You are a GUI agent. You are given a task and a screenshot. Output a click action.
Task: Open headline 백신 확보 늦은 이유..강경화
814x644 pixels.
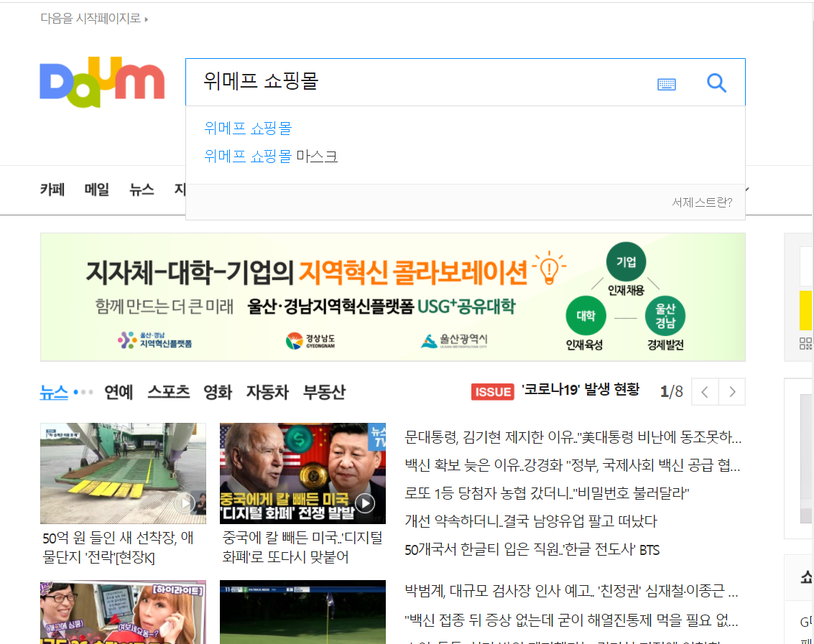pos(573,465)
